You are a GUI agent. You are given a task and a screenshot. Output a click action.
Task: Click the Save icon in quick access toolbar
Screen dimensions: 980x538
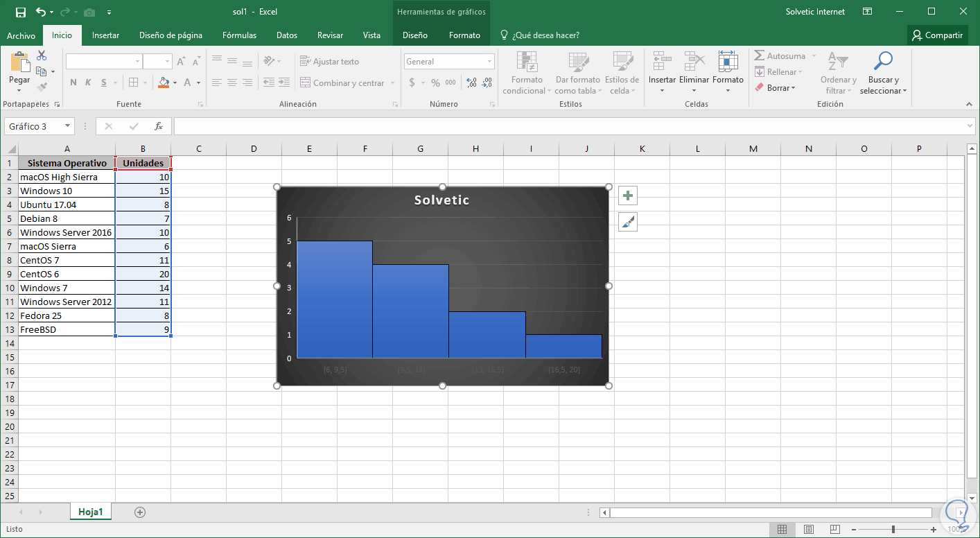tap(20, 12)
